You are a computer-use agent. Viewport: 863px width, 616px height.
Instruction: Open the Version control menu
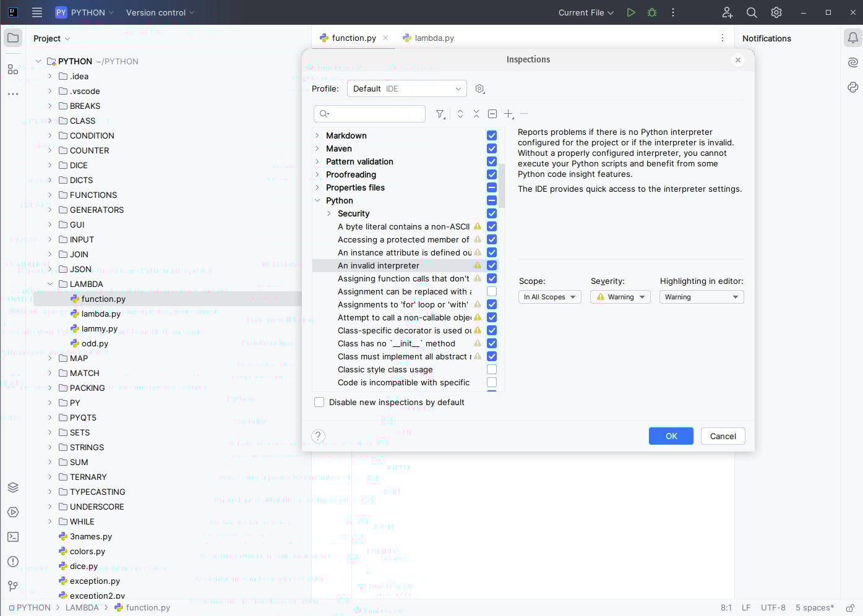tap(160, 12)
